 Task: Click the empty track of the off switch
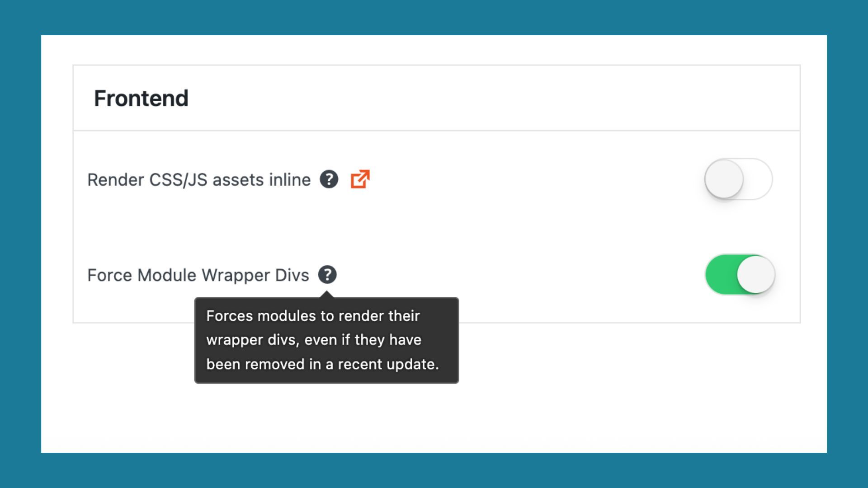[758, 179]
